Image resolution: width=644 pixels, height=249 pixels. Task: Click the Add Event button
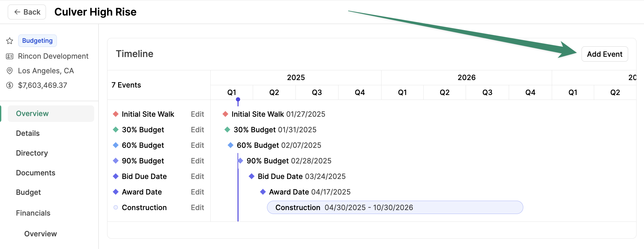(605, 54)
